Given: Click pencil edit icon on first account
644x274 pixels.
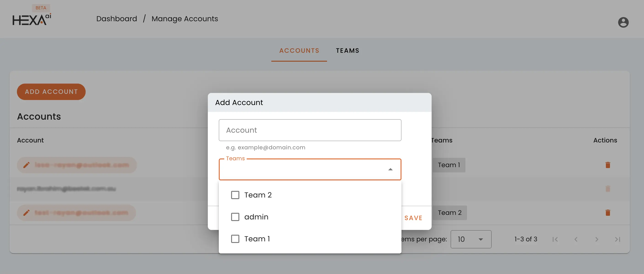Looking at the screenshot, I should pyautogui.click(x=26, y=165).
